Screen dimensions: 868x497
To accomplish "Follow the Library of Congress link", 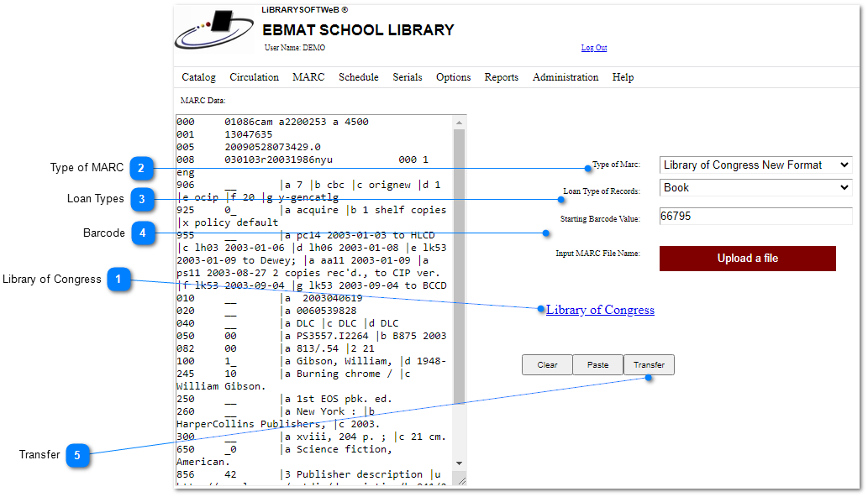I will [600, 310].
